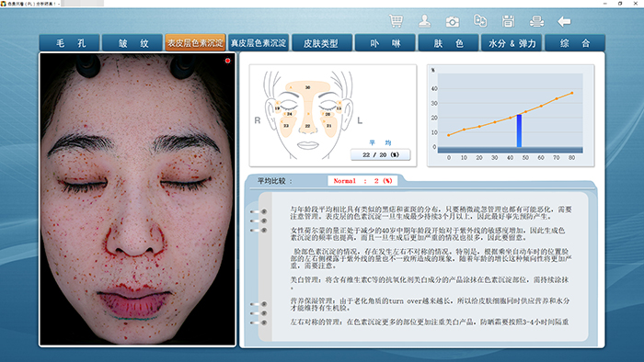The width and height of the screenshot is (644, 362).
Task: Select the 水分 & 弹力 tab
Action: pyautogui.click(x=512, y=43)
